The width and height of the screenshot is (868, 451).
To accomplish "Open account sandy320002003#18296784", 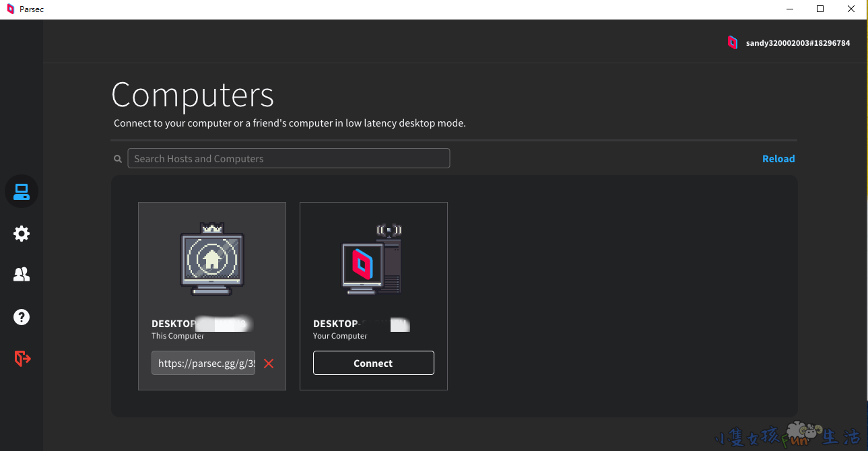I will pos(797,43).
